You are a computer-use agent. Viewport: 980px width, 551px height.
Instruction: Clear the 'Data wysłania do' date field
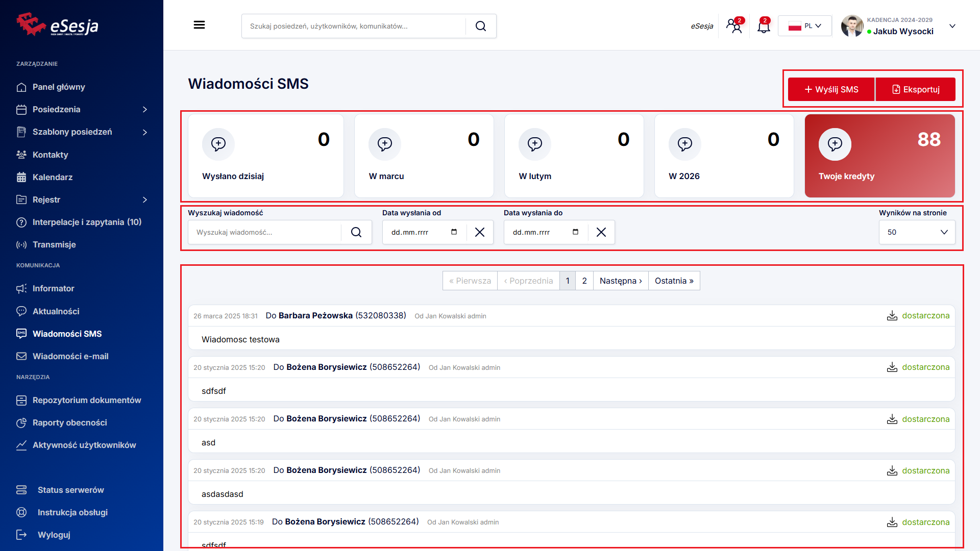tap(601, 232)
